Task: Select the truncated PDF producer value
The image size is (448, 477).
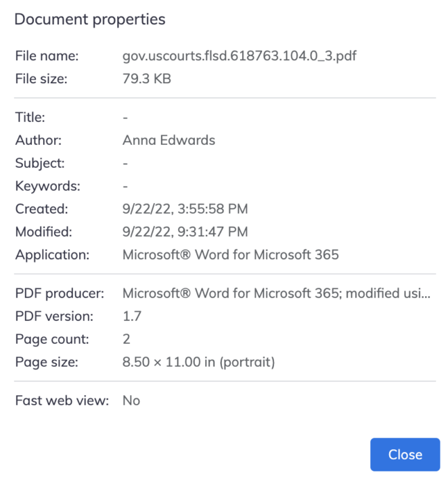Action: point(276,293)
